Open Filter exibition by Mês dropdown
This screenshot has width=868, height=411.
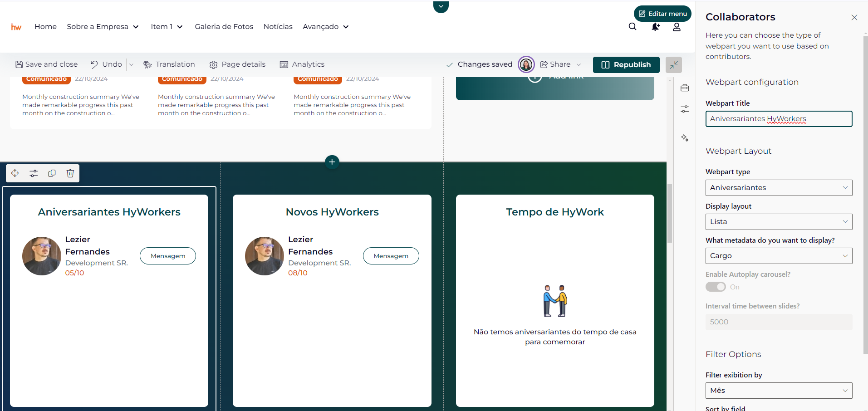[x=779, y=391]
